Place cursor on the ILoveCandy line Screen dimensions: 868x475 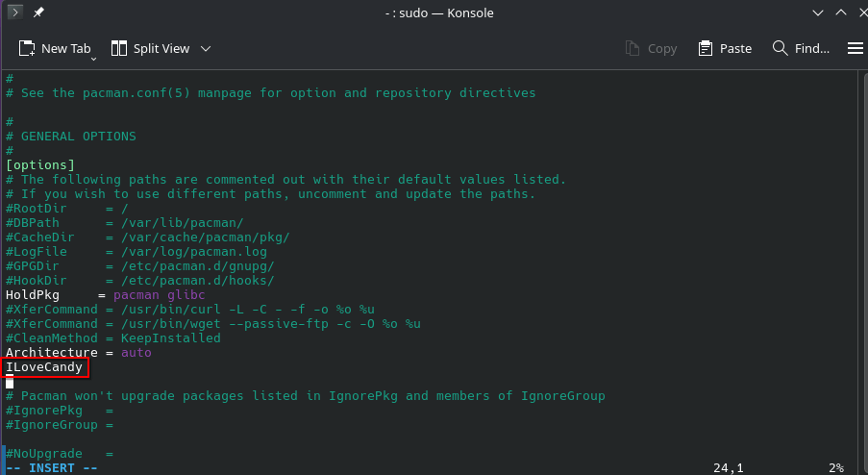tap(44, 367)
